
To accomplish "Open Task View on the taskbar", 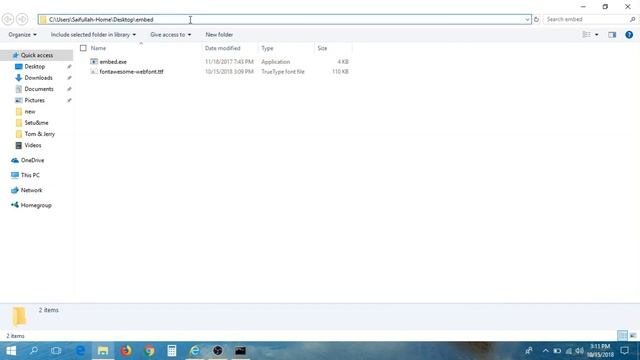I will tap(56, 351).
